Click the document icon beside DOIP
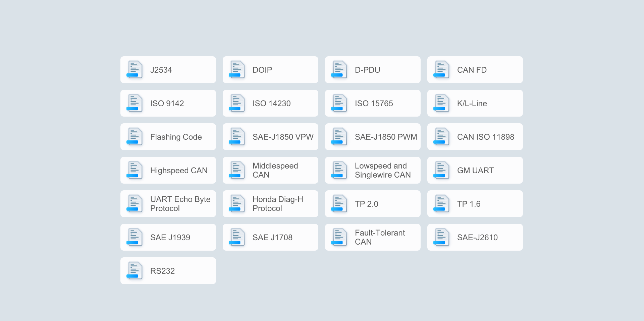The image size is (644, 321). [237, 70]
